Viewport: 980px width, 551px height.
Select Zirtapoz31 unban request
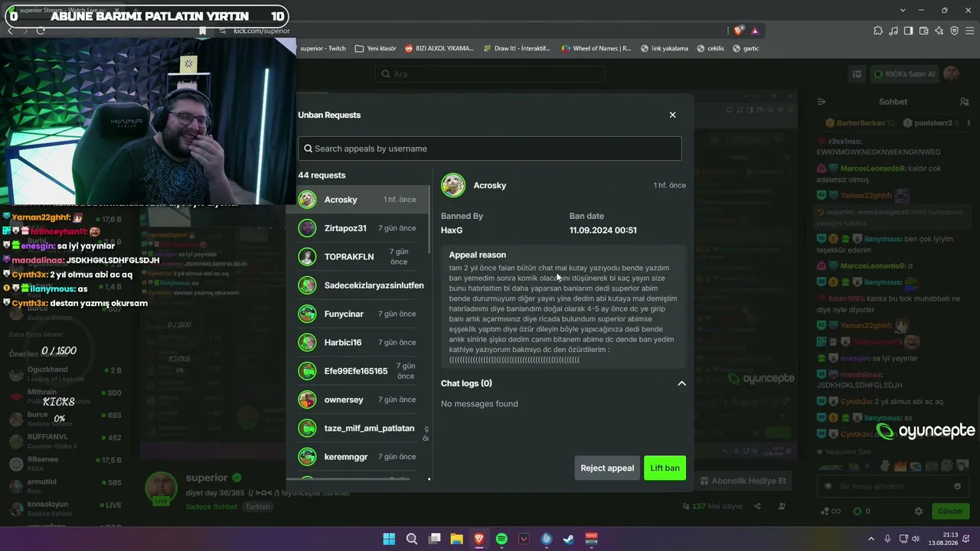click(359, 228)
